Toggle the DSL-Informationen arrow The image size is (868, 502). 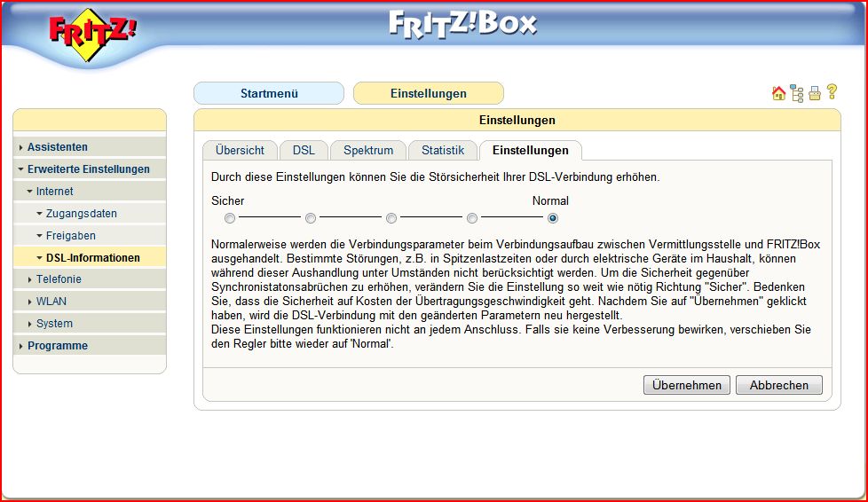coord(39,258)
